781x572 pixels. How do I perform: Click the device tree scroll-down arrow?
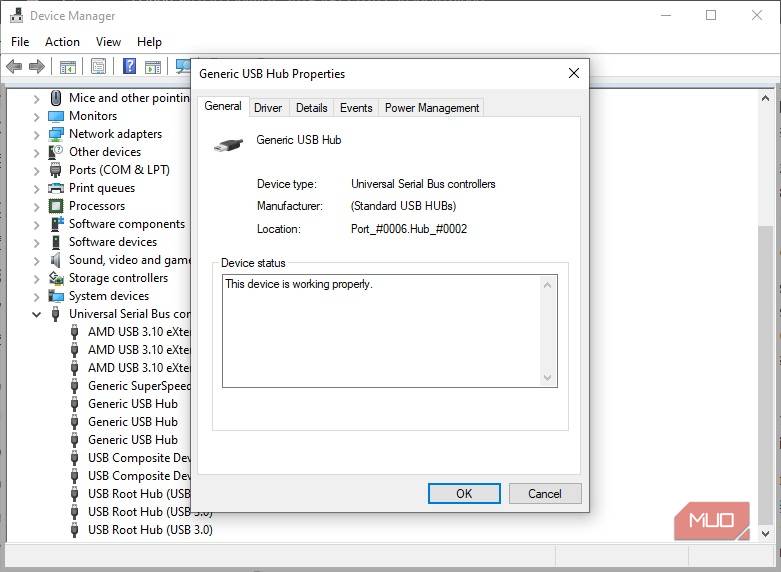766,533
